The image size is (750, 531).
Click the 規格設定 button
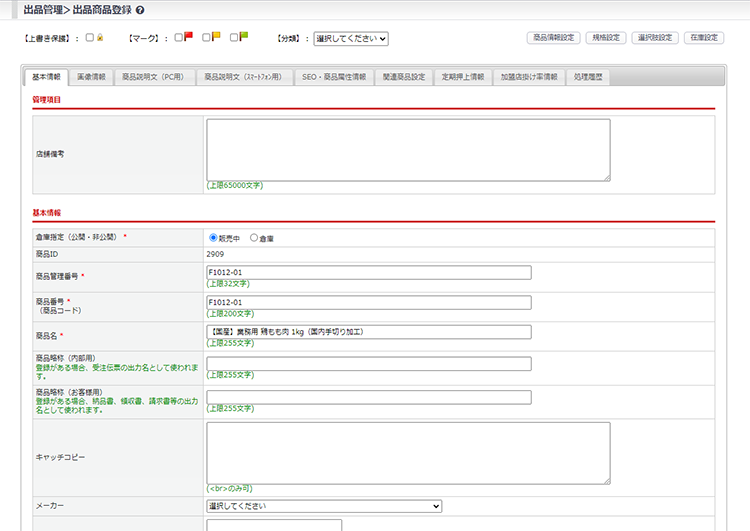(607, 38)
